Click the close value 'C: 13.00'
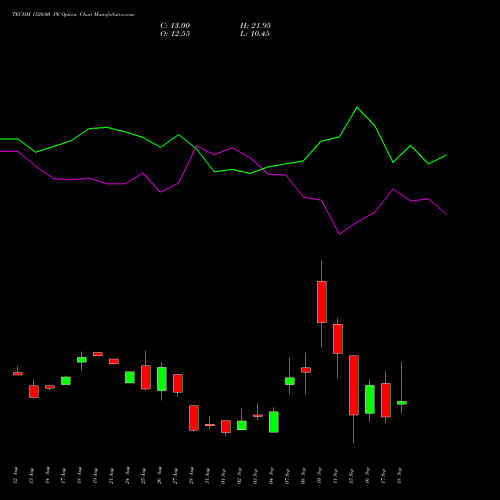 [175, 26]
